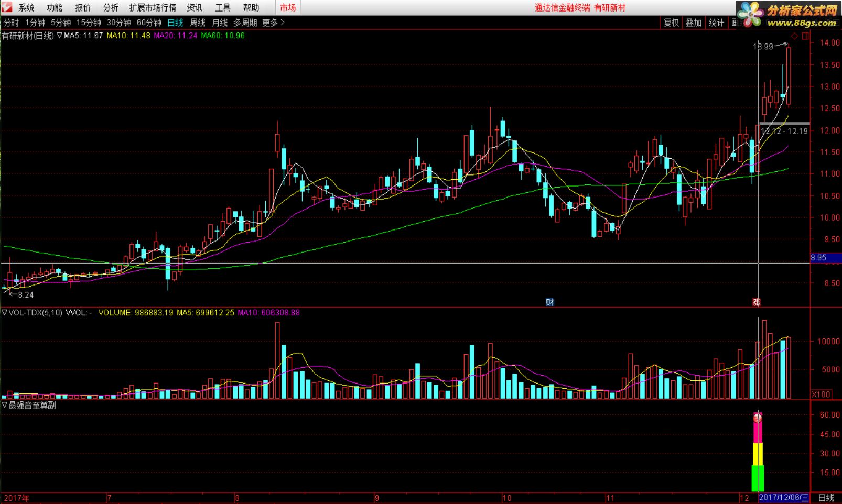Screen dimensions: 842x504
Task: Click the volume MA10: 606308.88 value
Action: (269, 313)
